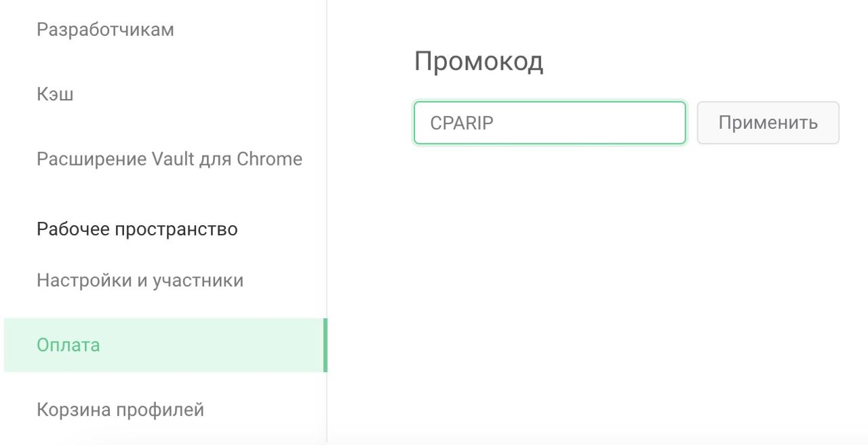Image resolution: width=868 pixels, height=445 pixels.
Task: Show cache settings via Кэш item
Action: [x=55, y=94]
